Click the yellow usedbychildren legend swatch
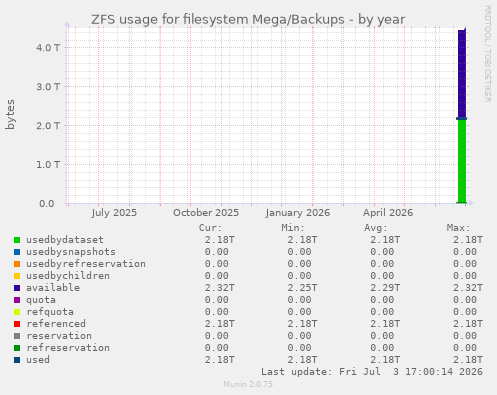497x395 pixels. [x=17, y=276]
